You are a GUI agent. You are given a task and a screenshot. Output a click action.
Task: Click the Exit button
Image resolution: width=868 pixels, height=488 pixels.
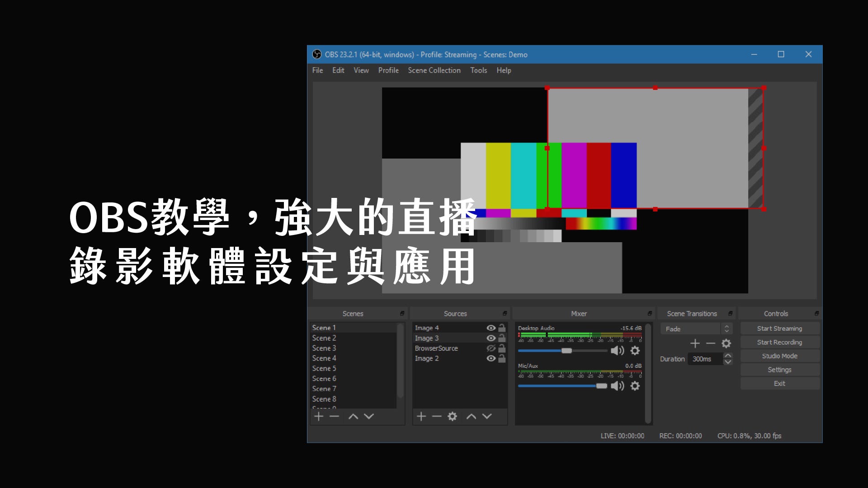pos(780,384)
